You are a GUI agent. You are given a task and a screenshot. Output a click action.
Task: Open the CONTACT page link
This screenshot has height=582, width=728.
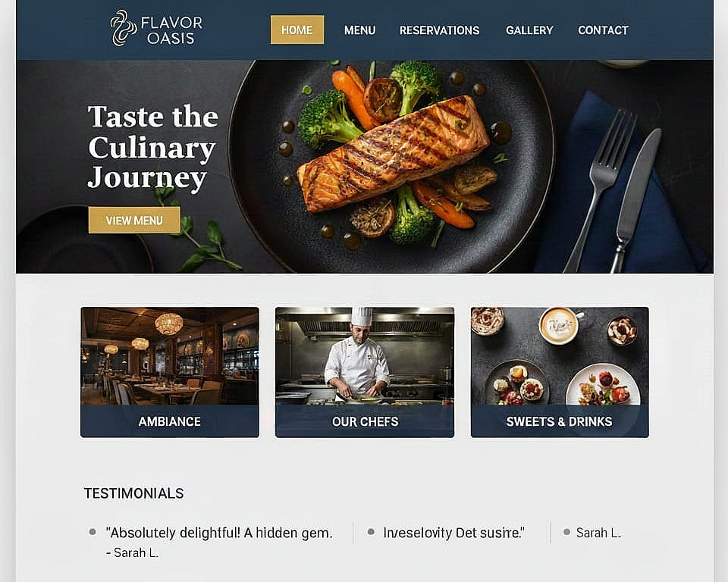click(603, 30)
